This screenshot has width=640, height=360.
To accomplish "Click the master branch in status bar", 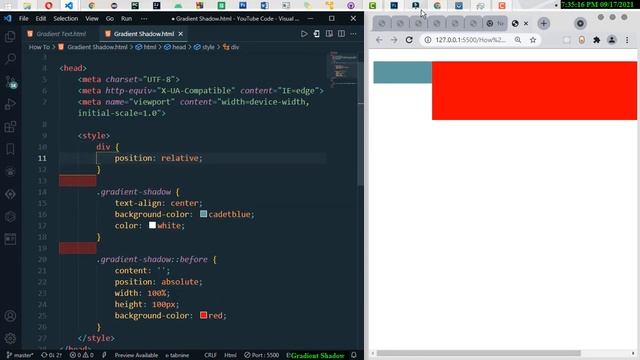I will 20,355.
